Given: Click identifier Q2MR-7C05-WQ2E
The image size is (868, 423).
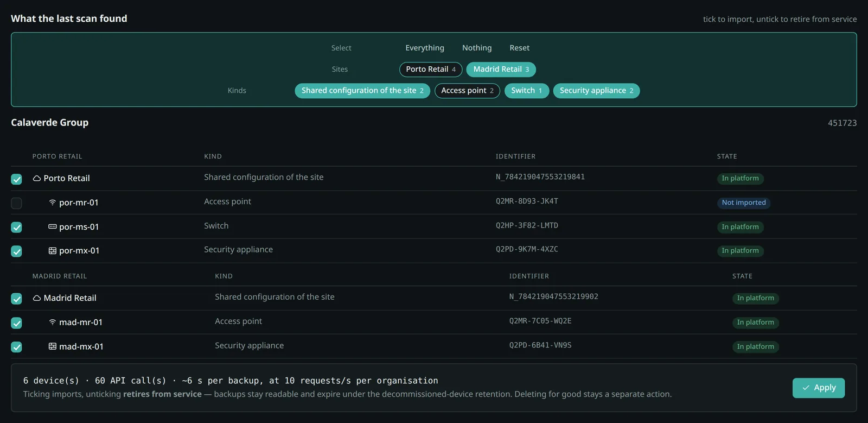Looking at the screenshot, I should coord(540,321).
